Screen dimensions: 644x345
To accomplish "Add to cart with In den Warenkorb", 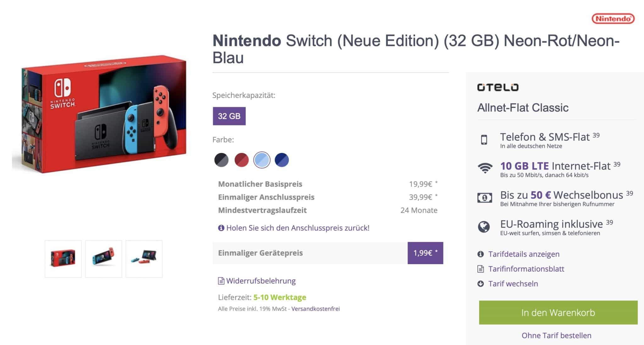I will click(x=558, y=313).
